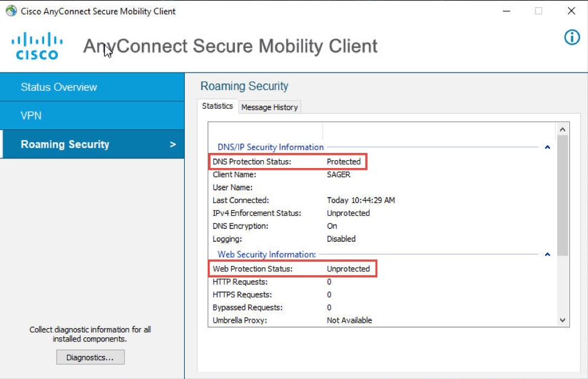Click the Logging value Disabled
Viewport: 588px width, 379px height.
[341, 239]
